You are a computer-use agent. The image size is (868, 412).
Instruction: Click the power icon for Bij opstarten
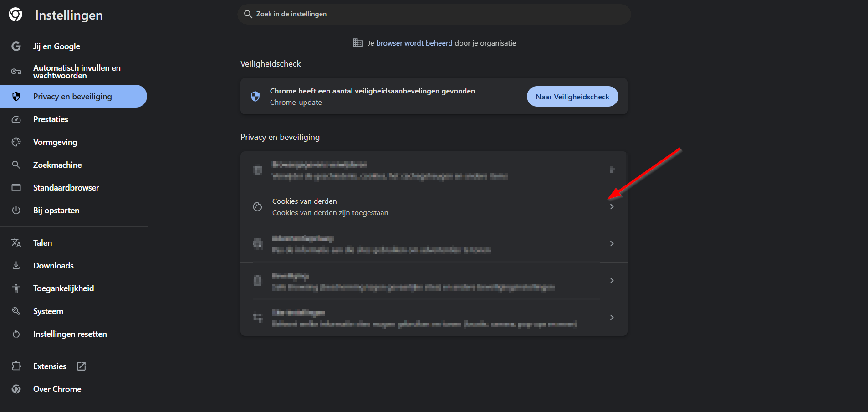pyautogui.click(x=16, y=211)
